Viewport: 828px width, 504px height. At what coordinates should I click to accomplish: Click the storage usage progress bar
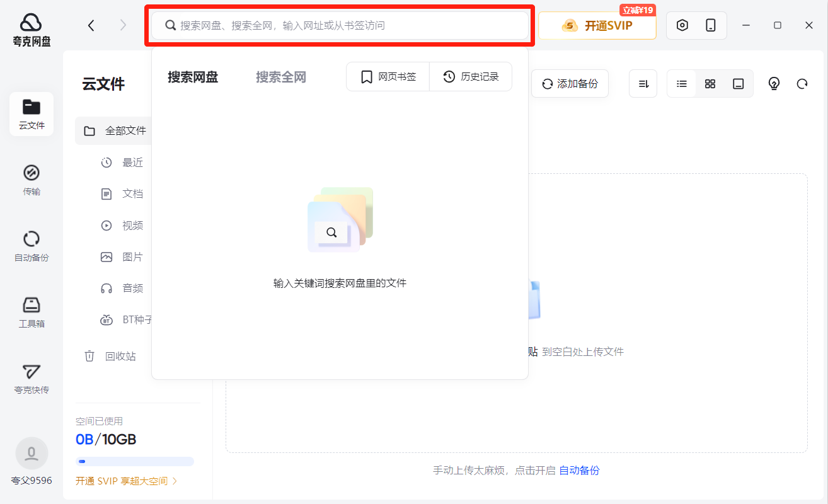pos(135,461)
